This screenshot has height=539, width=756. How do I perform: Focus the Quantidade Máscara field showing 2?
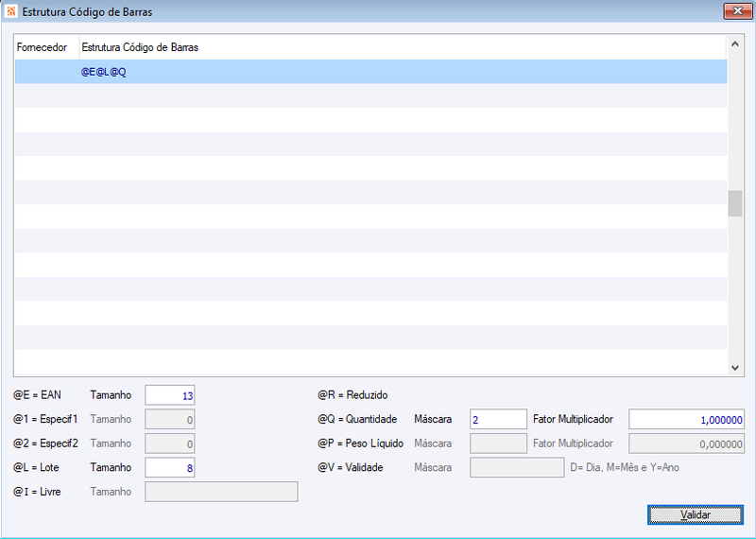point(498,419)
